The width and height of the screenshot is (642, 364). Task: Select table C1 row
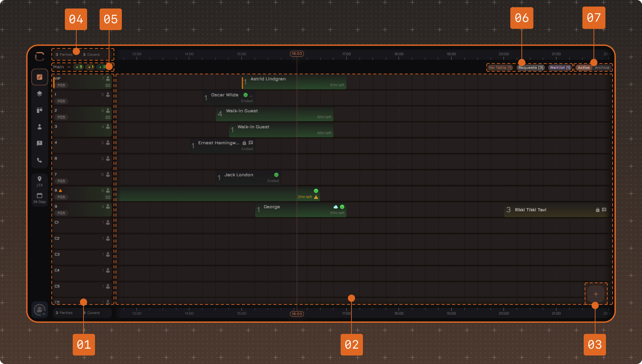[82, 226]
